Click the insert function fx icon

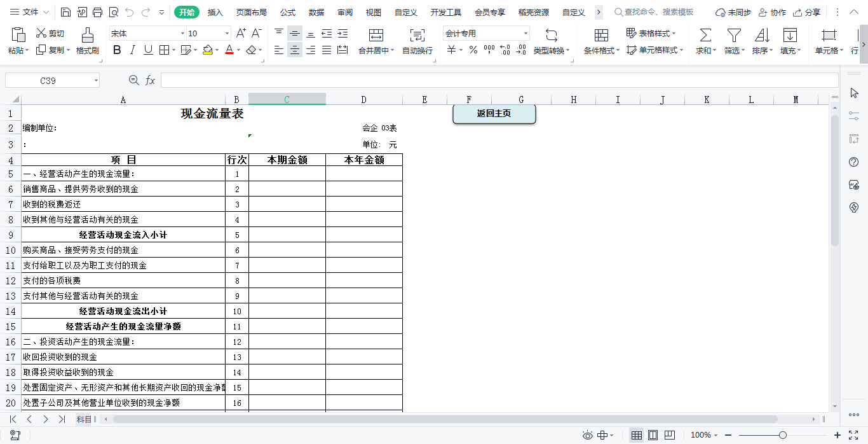151,80
